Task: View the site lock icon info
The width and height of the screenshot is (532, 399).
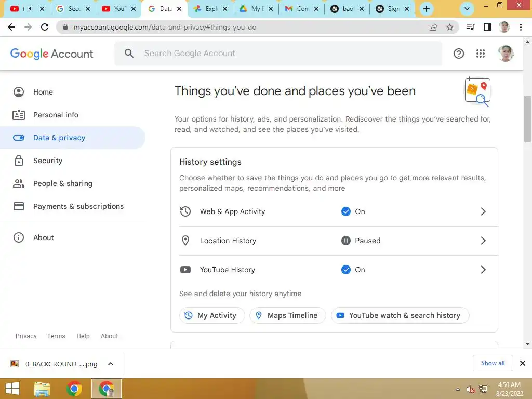Action: [65, 27]
